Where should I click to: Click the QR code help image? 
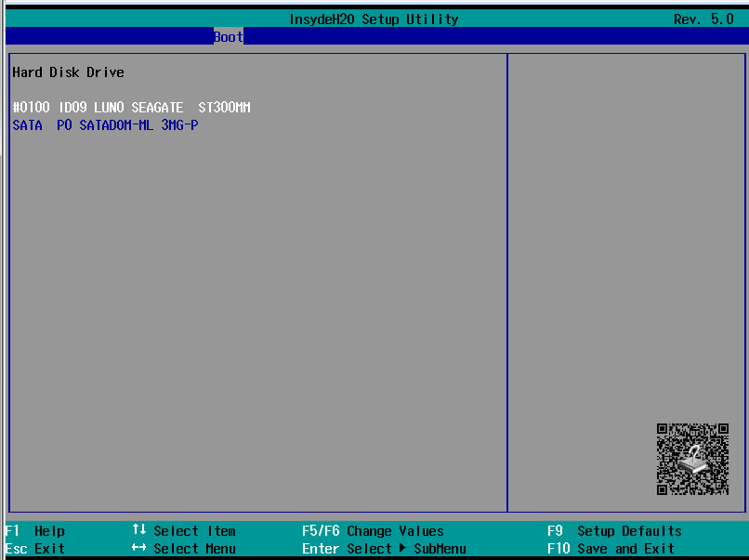coord(692,459)
